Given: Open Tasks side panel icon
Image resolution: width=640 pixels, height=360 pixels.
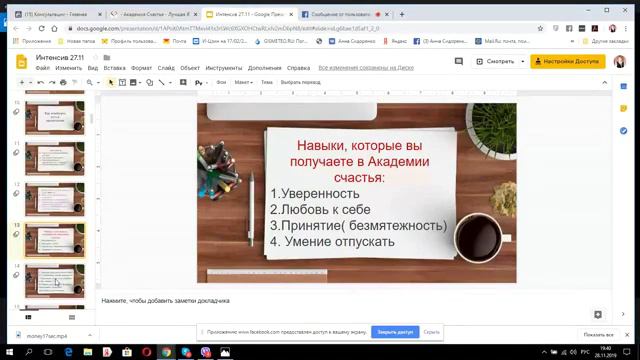Looking at the screenshot, I should [x=623, y=131].
